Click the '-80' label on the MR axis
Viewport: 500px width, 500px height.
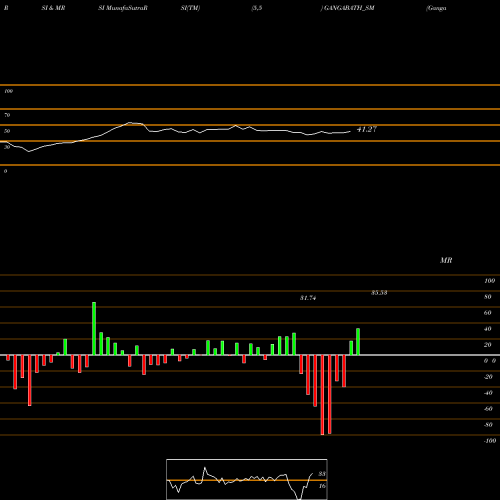click(x=488, y=425)
